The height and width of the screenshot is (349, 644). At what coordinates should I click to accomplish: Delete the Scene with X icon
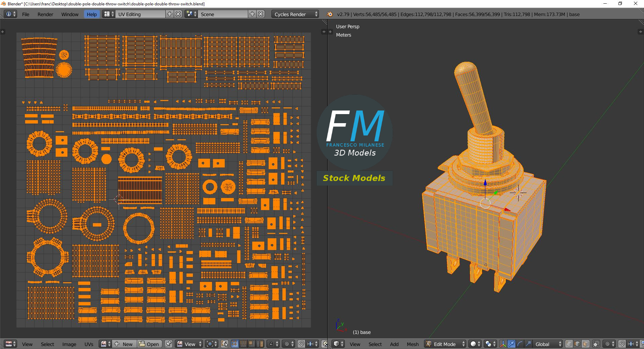[x=261, y=14]
